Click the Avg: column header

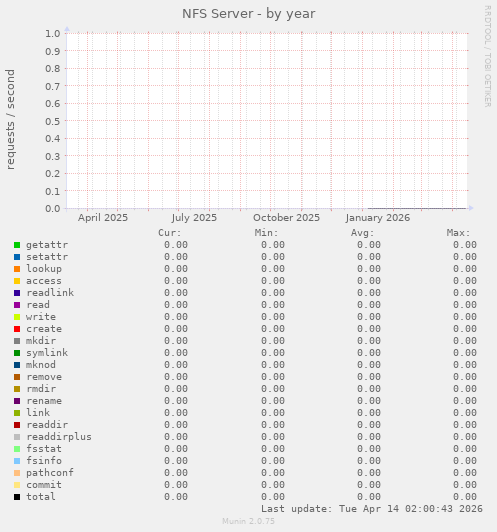362,233
